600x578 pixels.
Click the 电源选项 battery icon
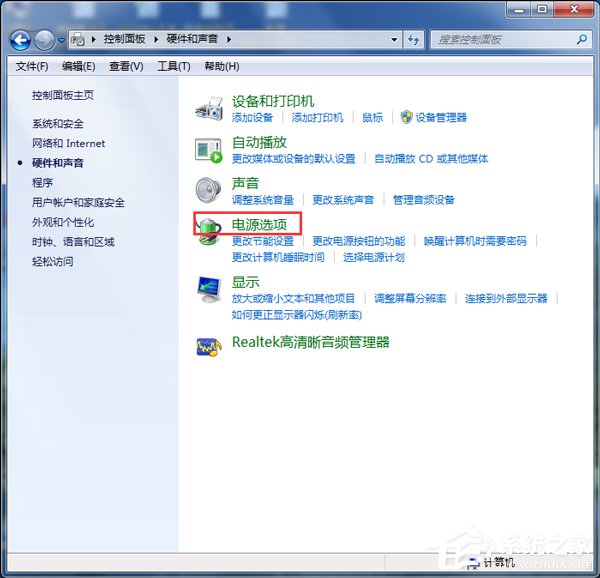click(x=209, y=230)
